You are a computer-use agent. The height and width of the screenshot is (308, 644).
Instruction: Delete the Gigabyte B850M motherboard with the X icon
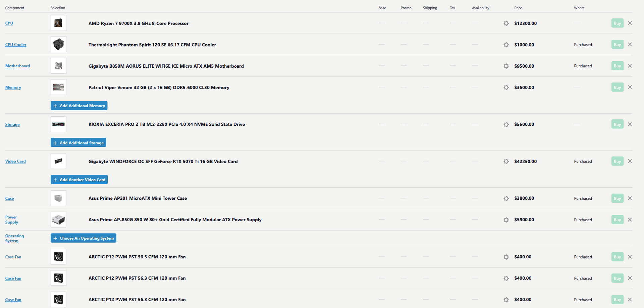(630, 66)
